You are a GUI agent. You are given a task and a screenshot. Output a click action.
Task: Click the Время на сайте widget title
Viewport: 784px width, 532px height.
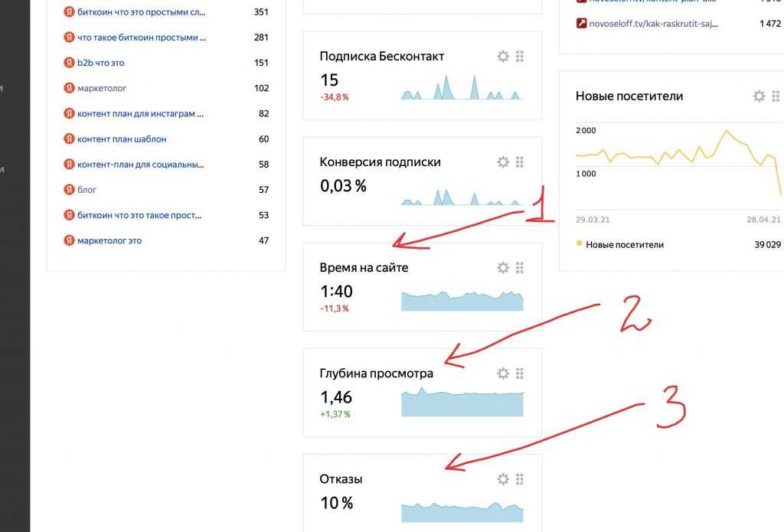(x=364, y=268)
